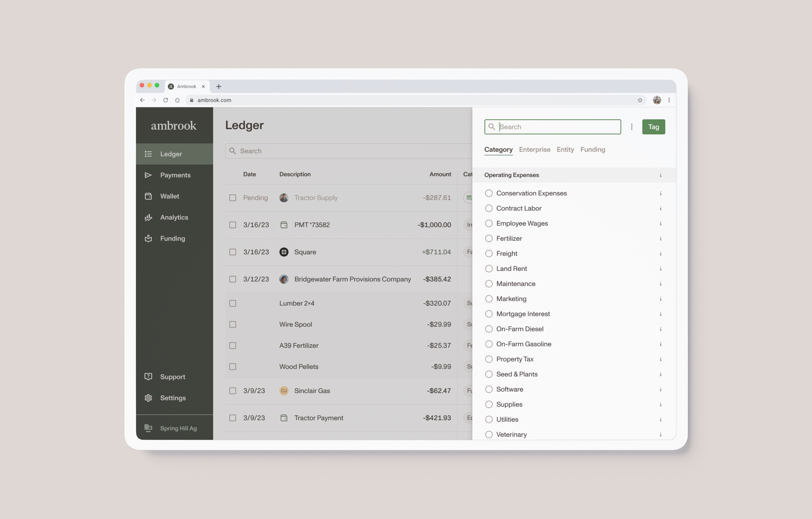The height and width of the screenshot is (519, 812).
Task: Switch to the Entity tab
Action: pos(565,150)
